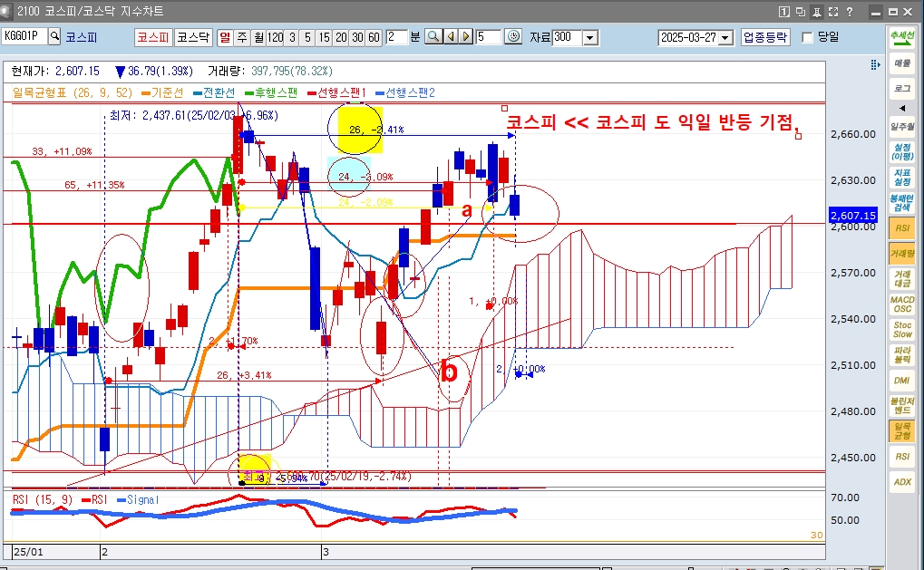Image resolution: width=924 pixels, height=570 pixels.
Task: Click the current price tag 2,607.15
Action: click(x=852, y=216)
